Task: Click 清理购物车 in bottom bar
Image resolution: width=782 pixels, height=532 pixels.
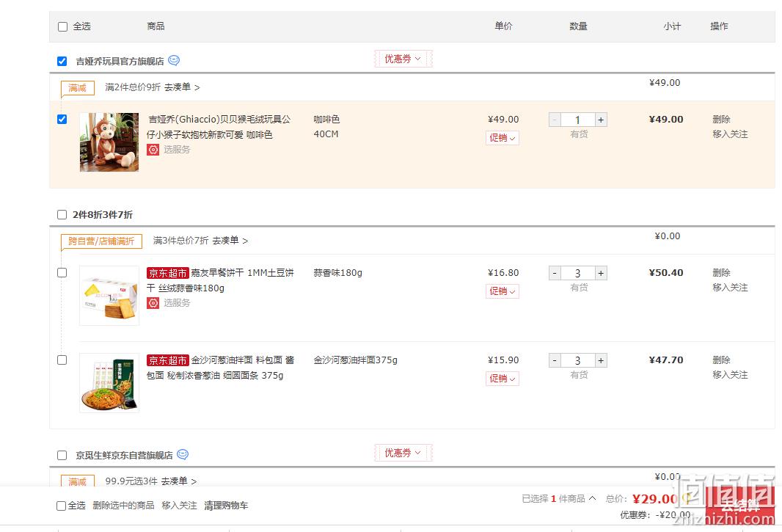Action: point(226,506)
